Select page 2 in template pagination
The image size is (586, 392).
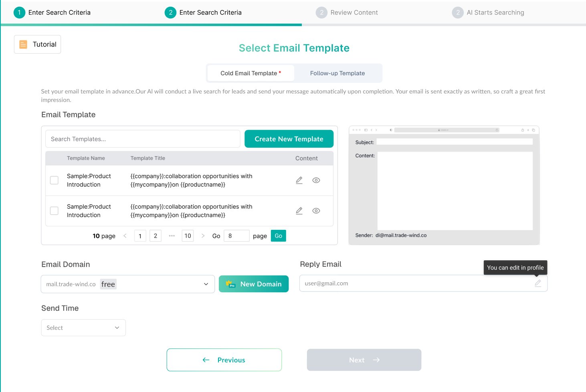155,235
